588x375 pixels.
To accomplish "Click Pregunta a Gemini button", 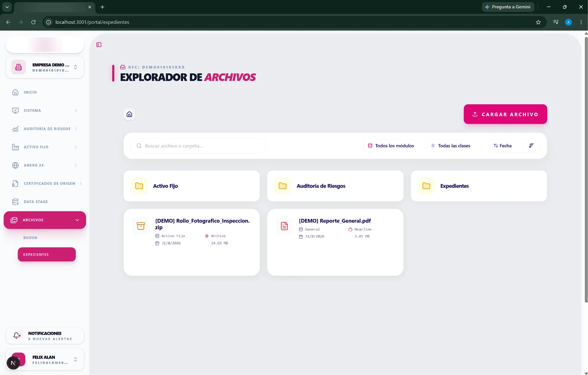I will pyautogui.click(x=508, y=7).
